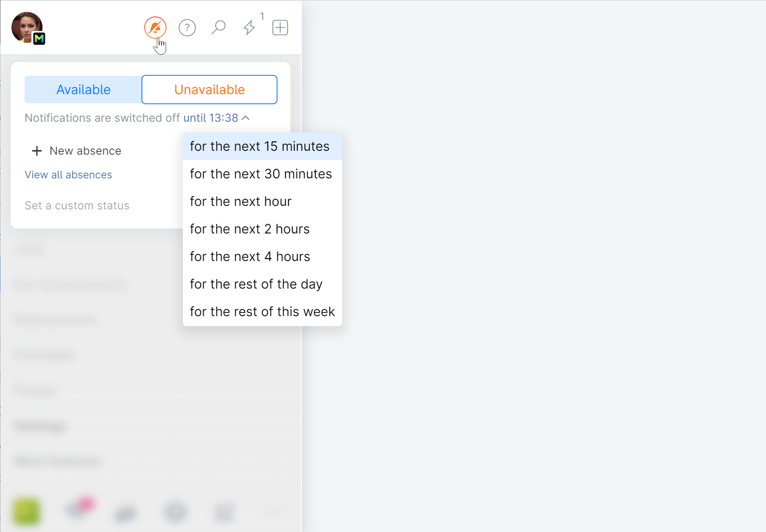Viewport: 766px width, 532px height.
Task: Pick for the rest of the day
Action: (256, 284)
